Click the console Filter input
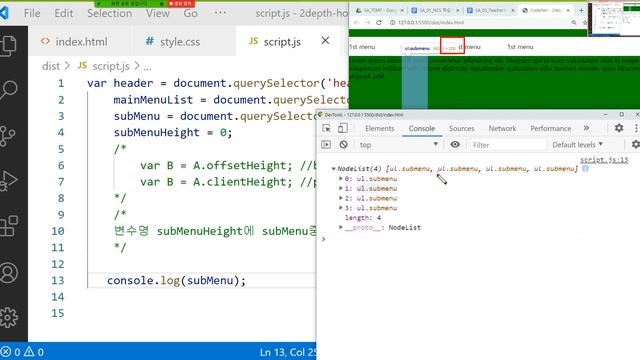 [x=508, y=144]
